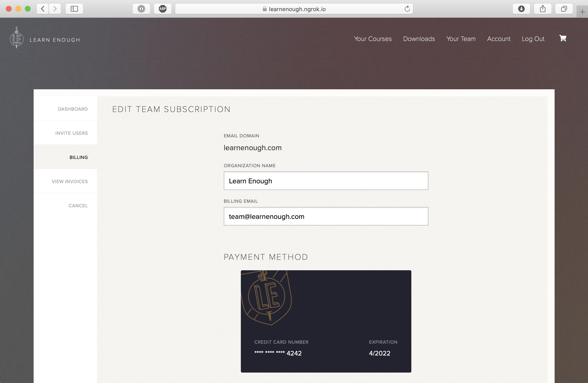Click the 1Password extension icon
The width and height of the screenshot is (588, 383).
click(x=141, y=9)
